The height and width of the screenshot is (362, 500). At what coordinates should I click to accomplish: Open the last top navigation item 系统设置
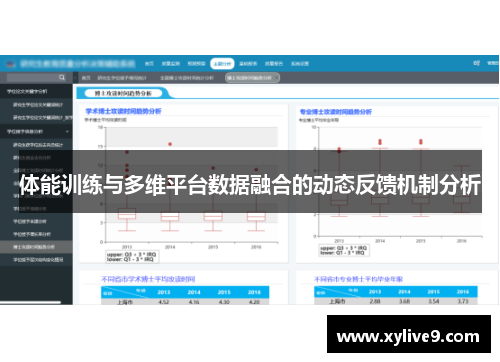pyautogui.click(x=300, y=64)
